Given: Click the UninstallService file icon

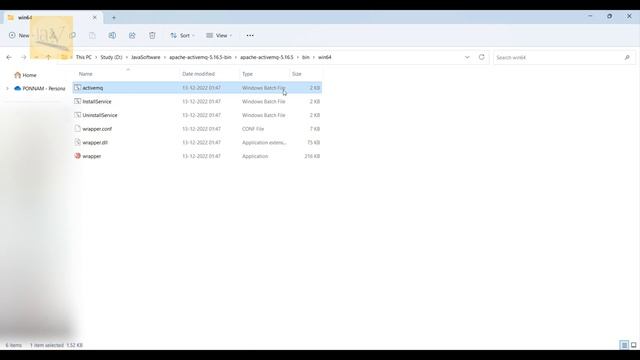Looking at the screenshot, I should click(78, 115).
